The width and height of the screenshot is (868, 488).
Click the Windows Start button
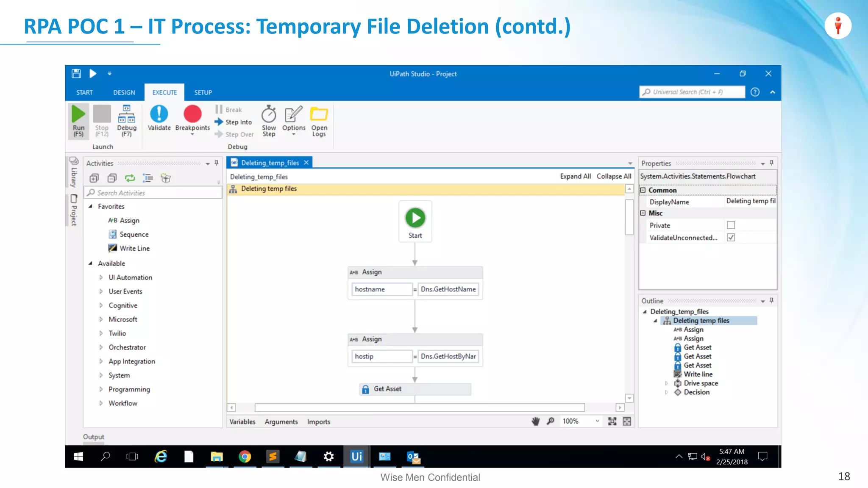78,456
